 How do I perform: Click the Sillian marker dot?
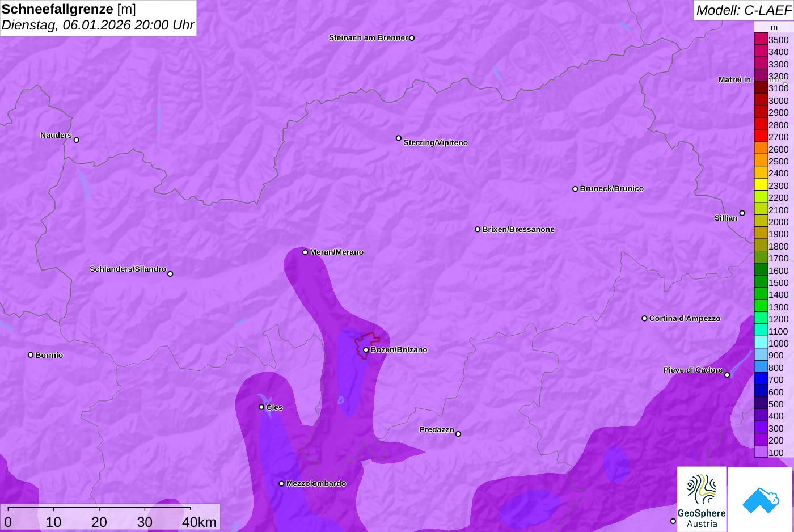742,213
